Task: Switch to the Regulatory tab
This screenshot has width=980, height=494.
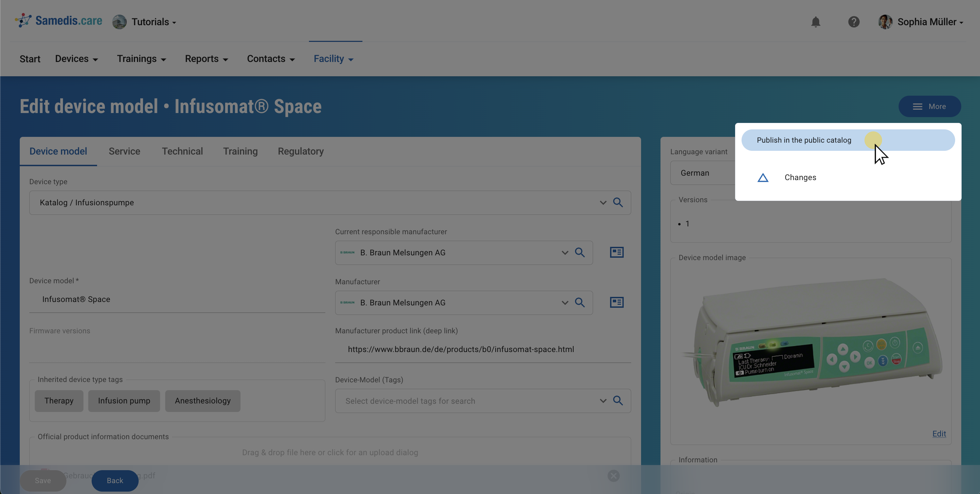Action: pyautogui.click(x=300, y=152)
